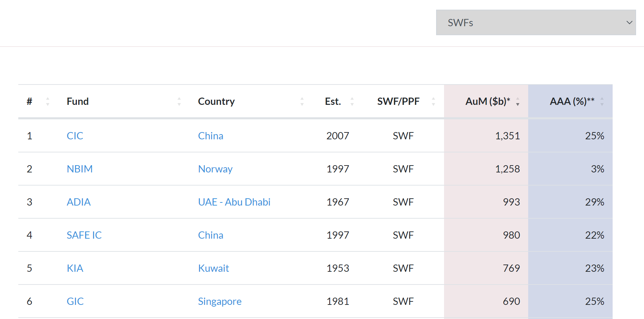This screenshot has height=319, width=644.
Task: Select 25% AAA in CIC row
Action: click(x=595, y=136)
